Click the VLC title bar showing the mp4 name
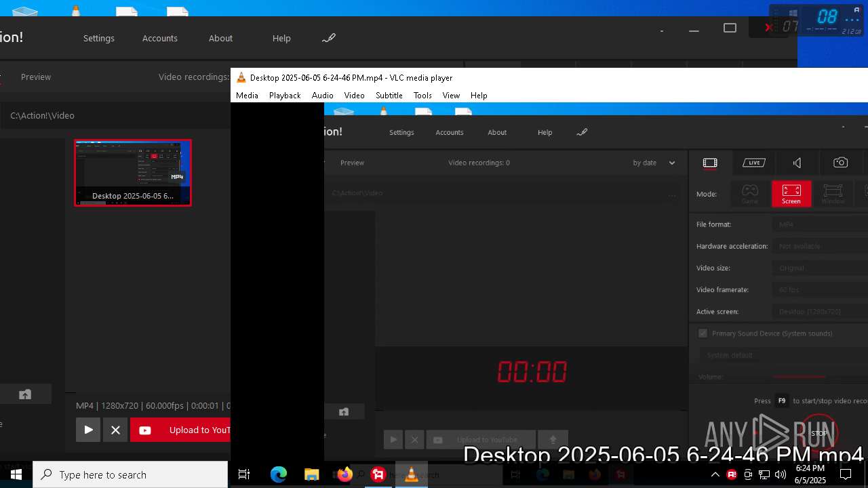Screen dimensions: 868x488 (x=351, y=78)
